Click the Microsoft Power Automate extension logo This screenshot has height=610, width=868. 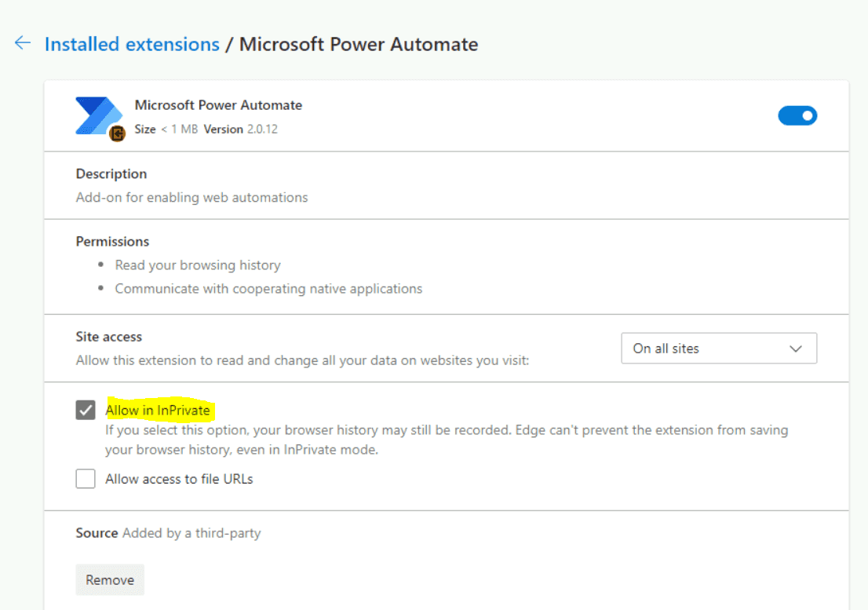[x=100, y=118]
